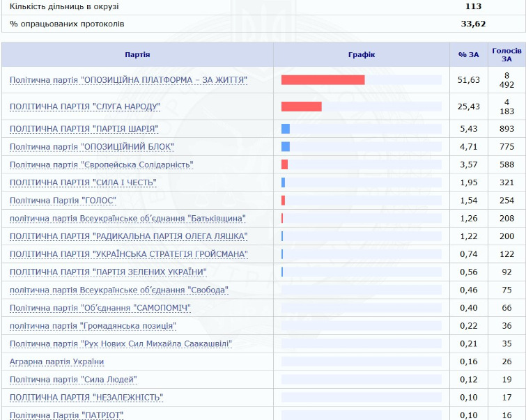Image resolution: width=526 pixels, height=420 pixels.
Task: Select the "ОПОЗИЦІЙНИЙ БЛОК" party link
Action: [92, 147]
